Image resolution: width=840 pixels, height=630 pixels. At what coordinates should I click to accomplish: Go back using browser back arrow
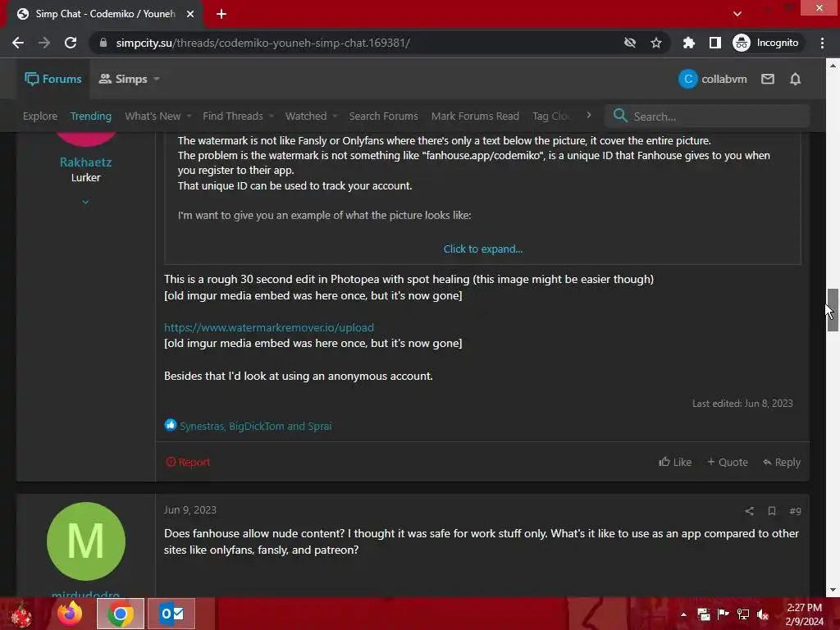tap(18, 43)
